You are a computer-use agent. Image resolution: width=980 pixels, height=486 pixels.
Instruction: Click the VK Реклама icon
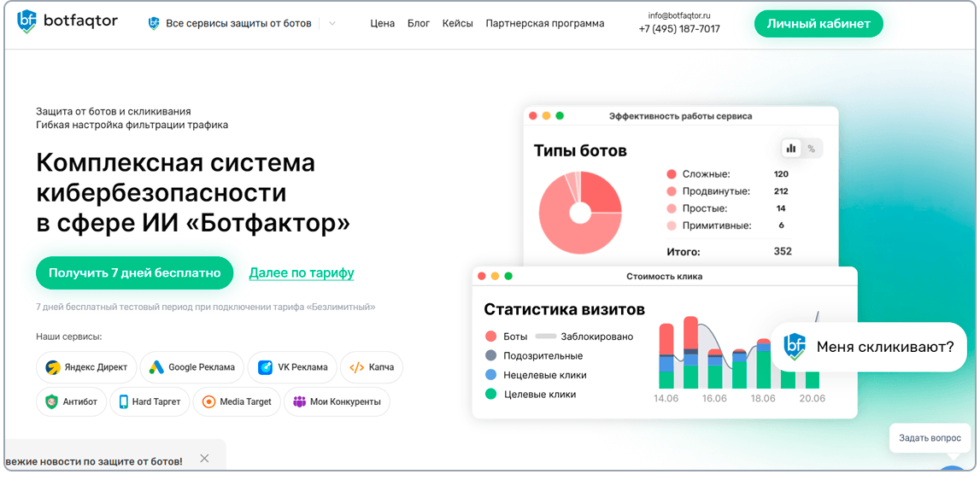point(265,367)
